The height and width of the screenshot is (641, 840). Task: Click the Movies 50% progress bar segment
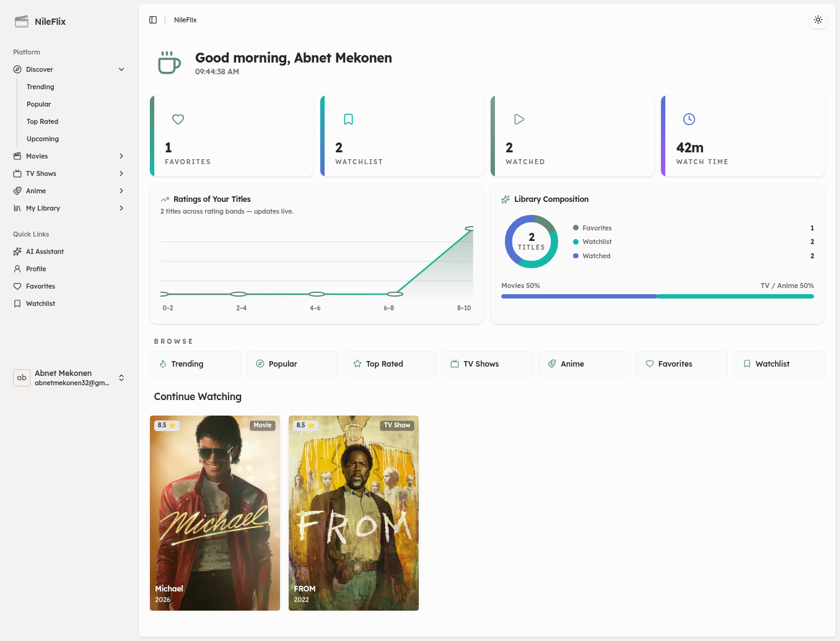point(579,297)
